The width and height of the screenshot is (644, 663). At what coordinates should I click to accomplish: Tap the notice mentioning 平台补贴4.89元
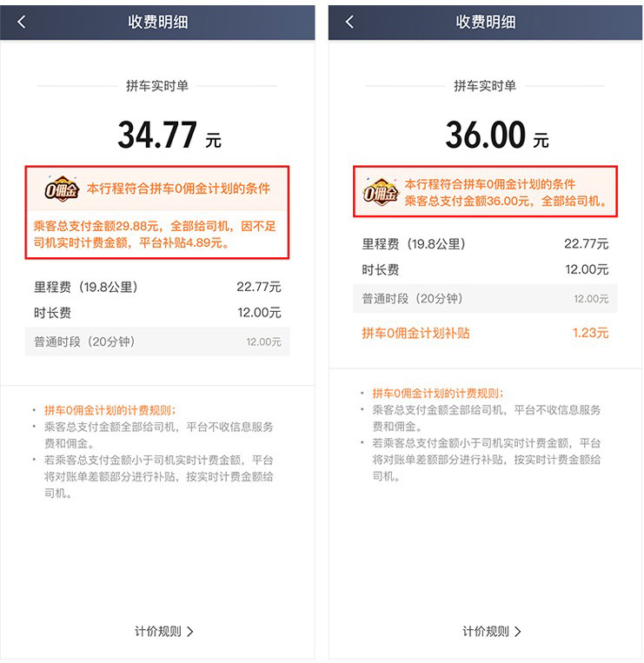tap(155, 235)
